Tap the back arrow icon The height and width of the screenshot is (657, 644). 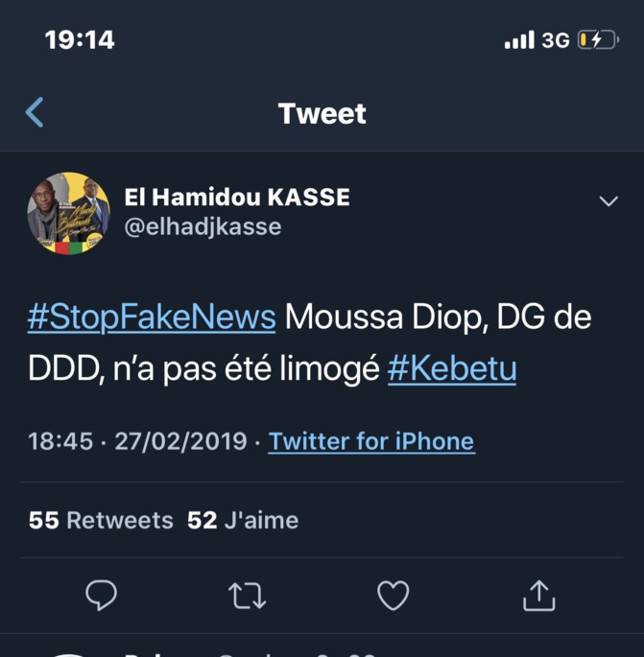[x=35, y=113]
